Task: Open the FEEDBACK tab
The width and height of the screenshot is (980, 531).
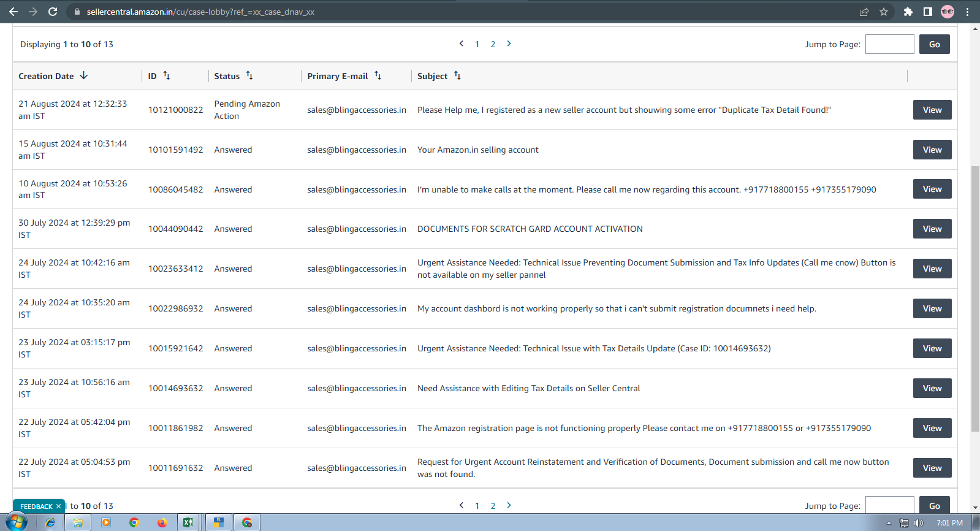Action: click(x=36, y=506)
